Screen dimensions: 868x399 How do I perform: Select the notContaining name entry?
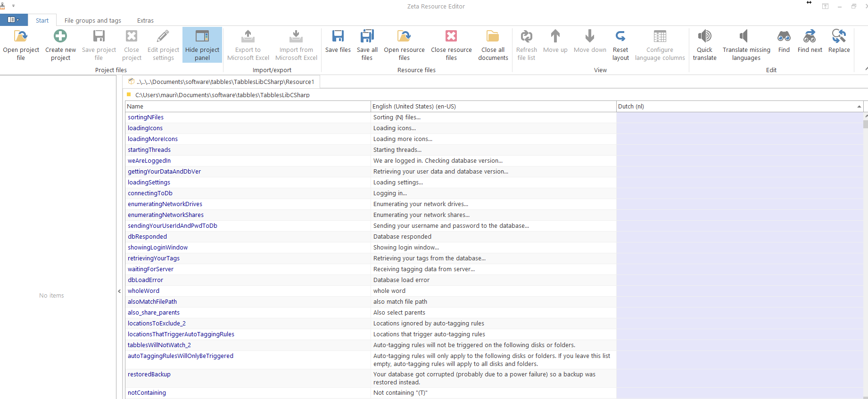[x=147, y=393]
